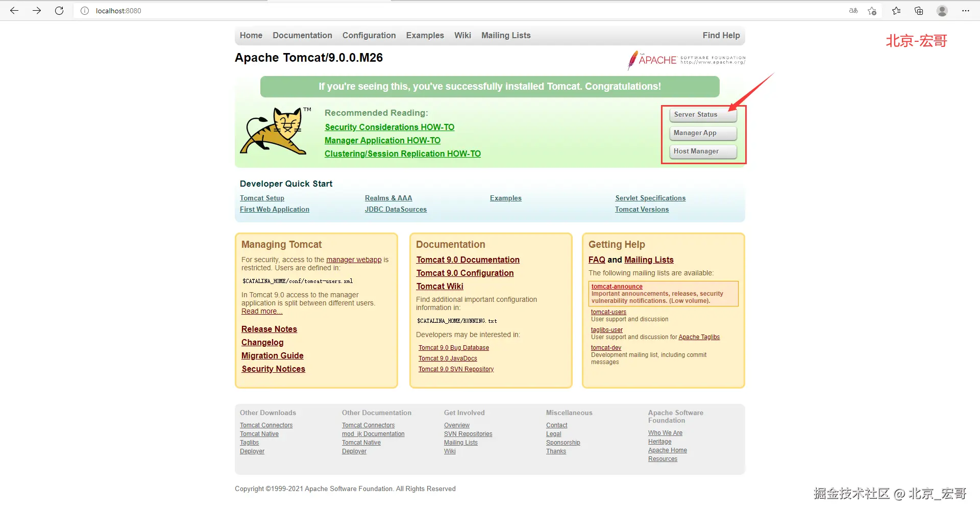Open Tomcat 9.0 SVN Repository link

456,369
